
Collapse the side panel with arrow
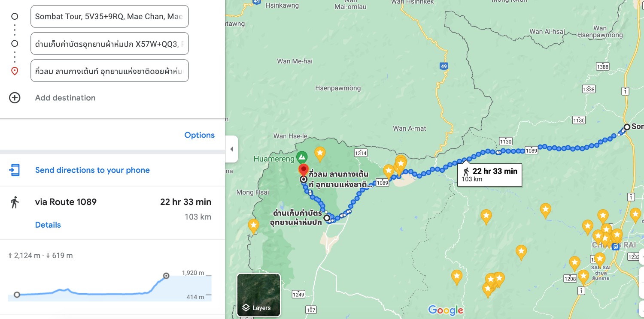[x=231, y=149]
